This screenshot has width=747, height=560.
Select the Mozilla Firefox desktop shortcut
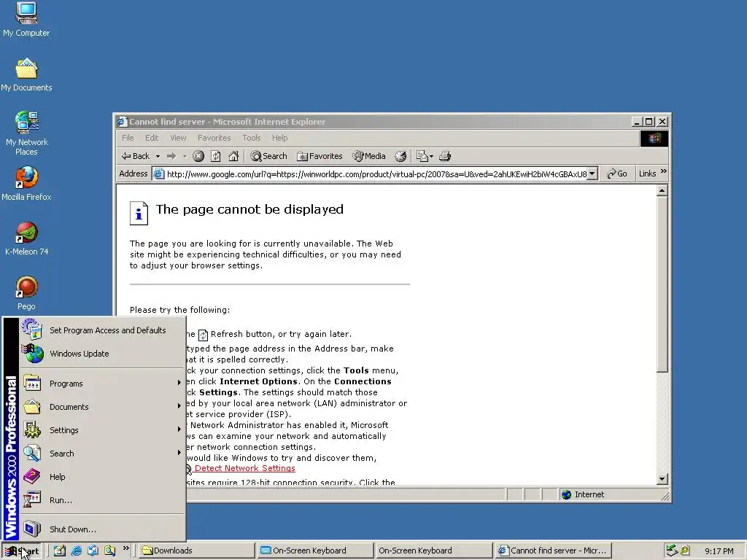click(26, 184)
